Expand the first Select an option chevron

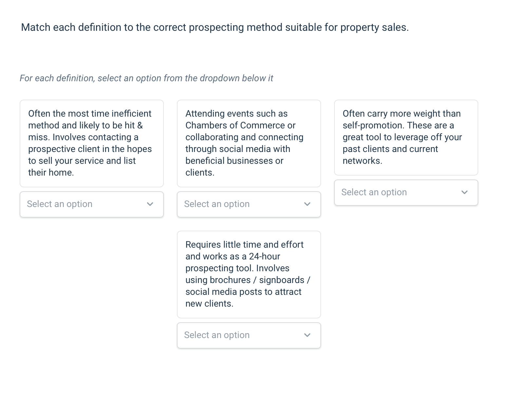[150, 204]
